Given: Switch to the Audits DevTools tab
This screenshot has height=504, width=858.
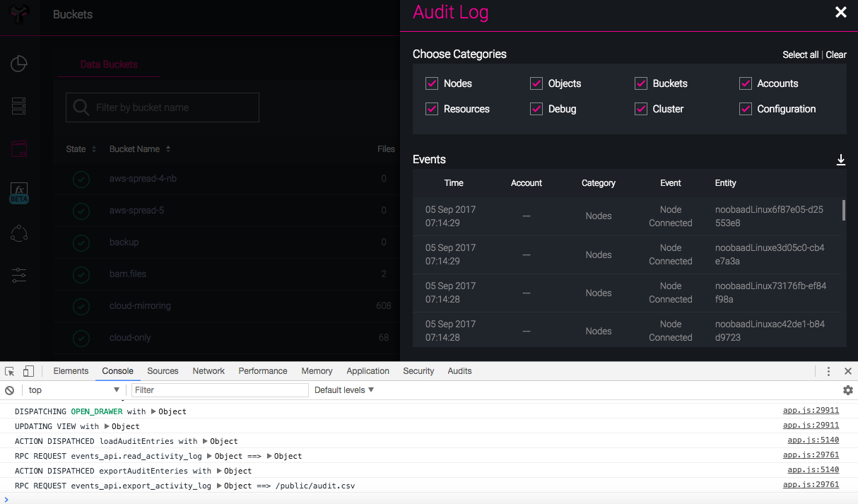Looking at the screenshot, I should [459, 371].
